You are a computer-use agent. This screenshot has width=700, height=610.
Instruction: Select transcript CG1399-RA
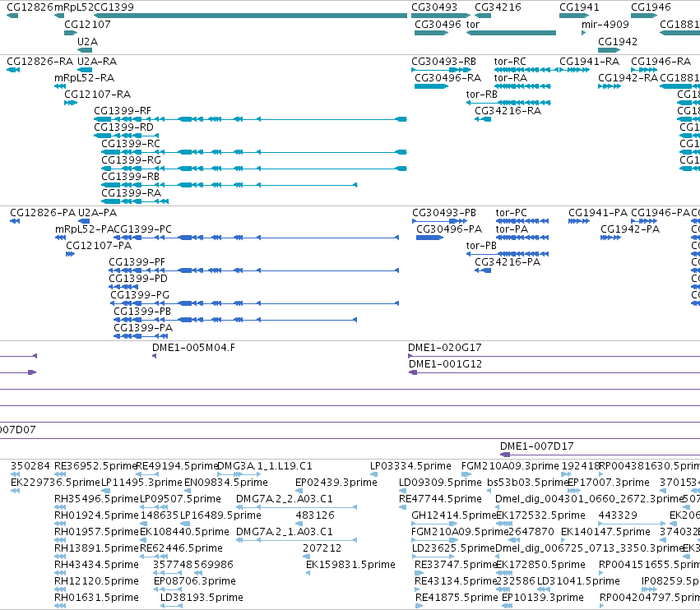[x=135, y=201]
